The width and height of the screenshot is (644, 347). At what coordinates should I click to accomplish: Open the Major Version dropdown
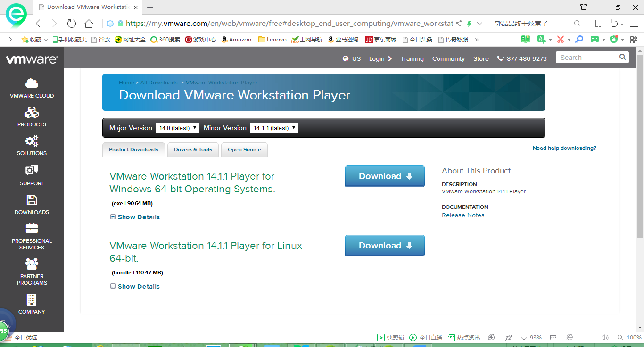click(177, 128)
